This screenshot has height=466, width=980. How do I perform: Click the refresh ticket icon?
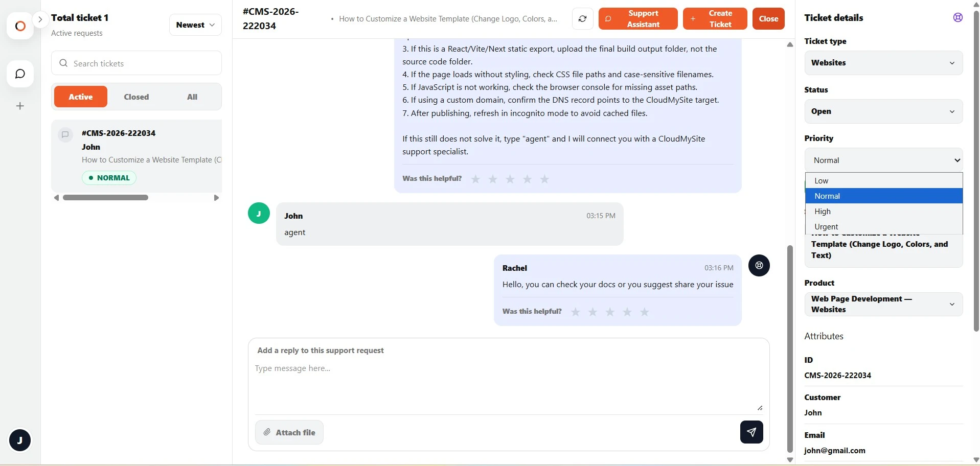pyautogui.click(x=582, y=19)
